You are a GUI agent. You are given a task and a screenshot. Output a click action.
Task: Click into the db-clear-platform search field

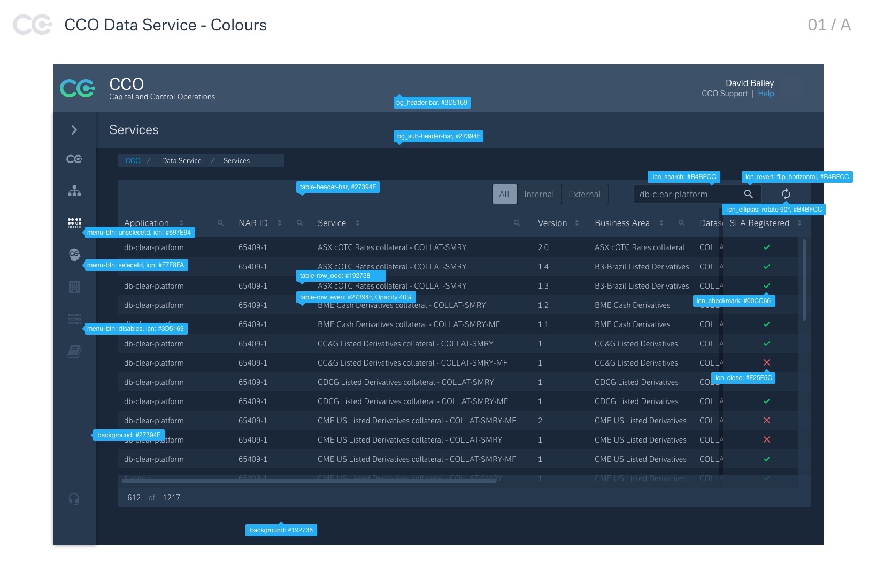(x=684, y=194)
